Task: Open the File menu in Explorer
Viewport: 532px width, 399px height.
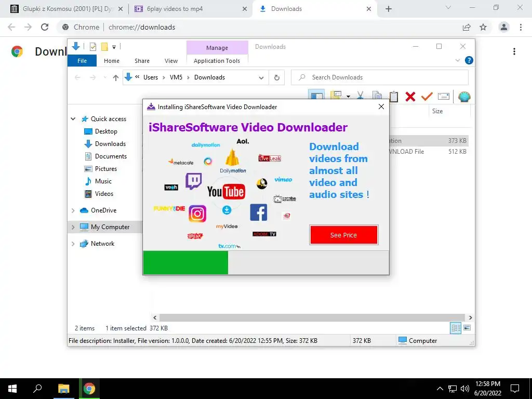Action: click(82, 61)
